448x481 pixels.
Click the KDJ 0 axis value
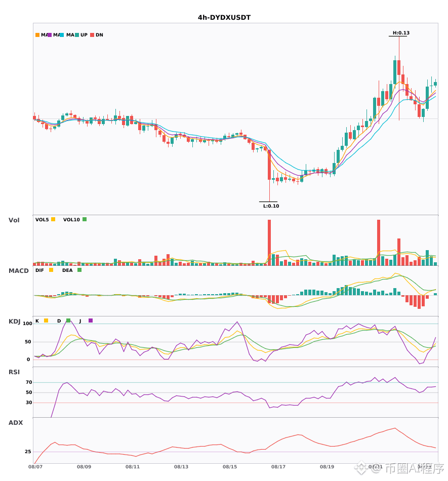tap(28, 359)
